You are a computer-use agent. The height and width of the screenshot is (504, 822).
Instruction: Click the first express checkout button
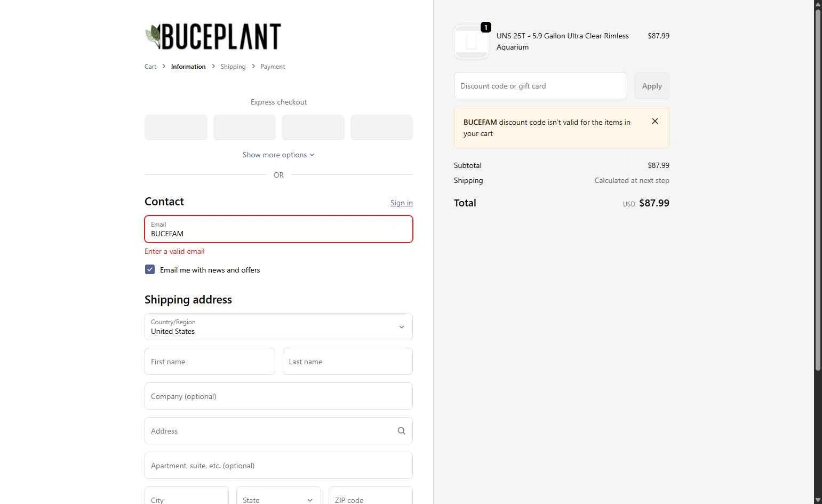click(x=176, y=127)
